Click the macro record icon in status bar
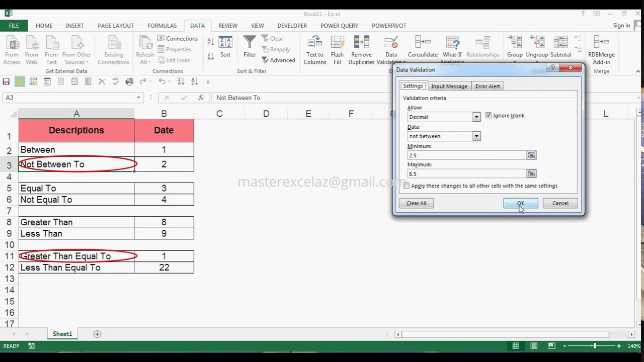 31,346
